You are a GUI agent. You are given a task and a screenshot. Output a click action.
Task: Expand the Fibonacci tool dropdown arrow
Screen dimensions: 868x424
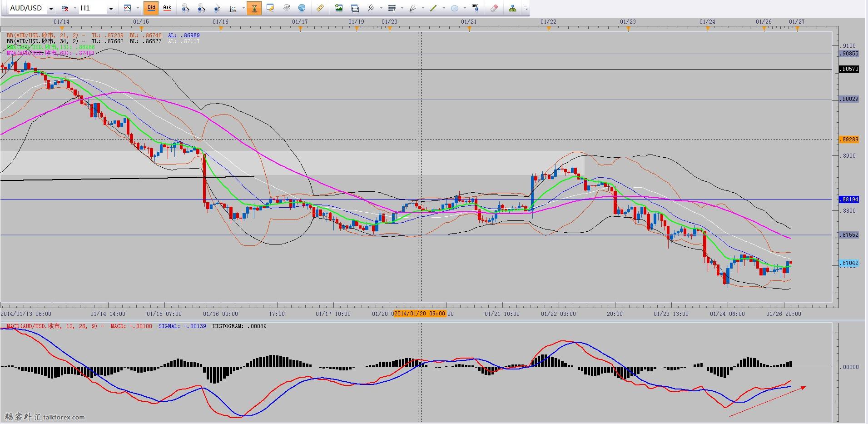coord(402,8)
